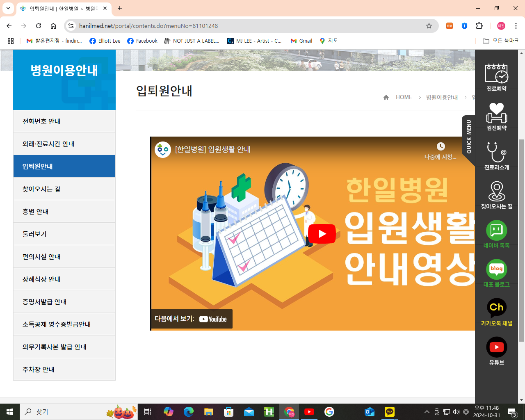525x420 pixels.
Task: Toggle the blue shield extension on this site
Action: tap(464, 25)
